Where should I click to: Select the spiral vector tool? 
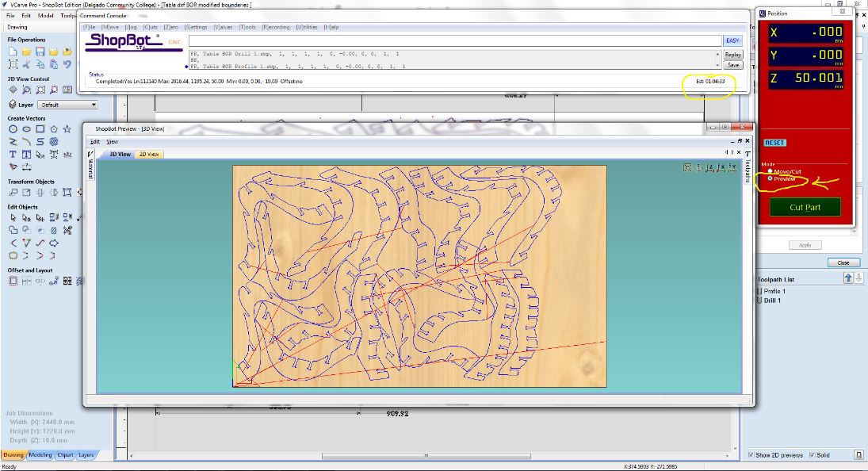54,142
